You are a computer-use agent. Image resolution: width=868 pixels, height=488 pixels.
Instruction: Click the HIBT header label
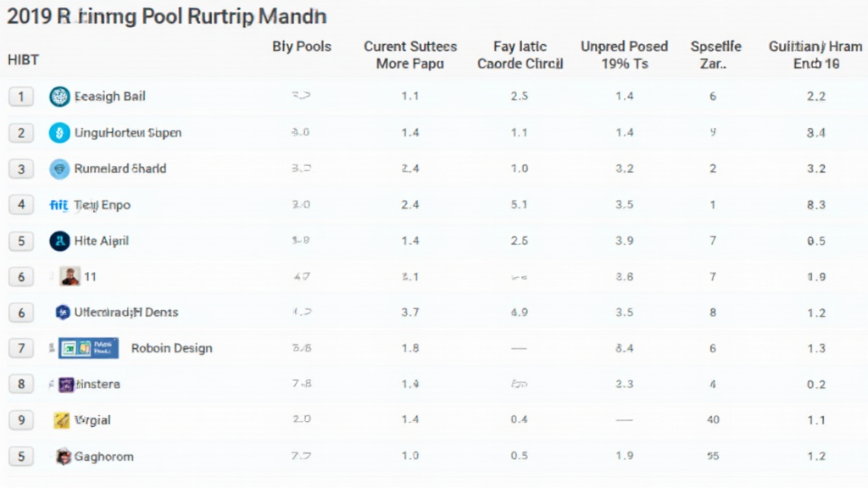(23, 59)
